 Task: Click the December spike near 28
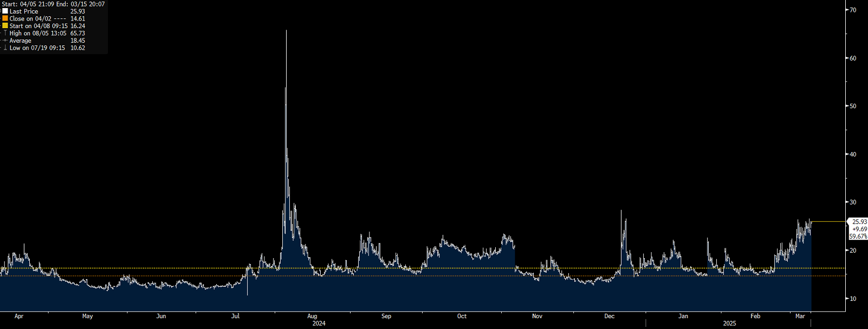click(x=621, y=212)
